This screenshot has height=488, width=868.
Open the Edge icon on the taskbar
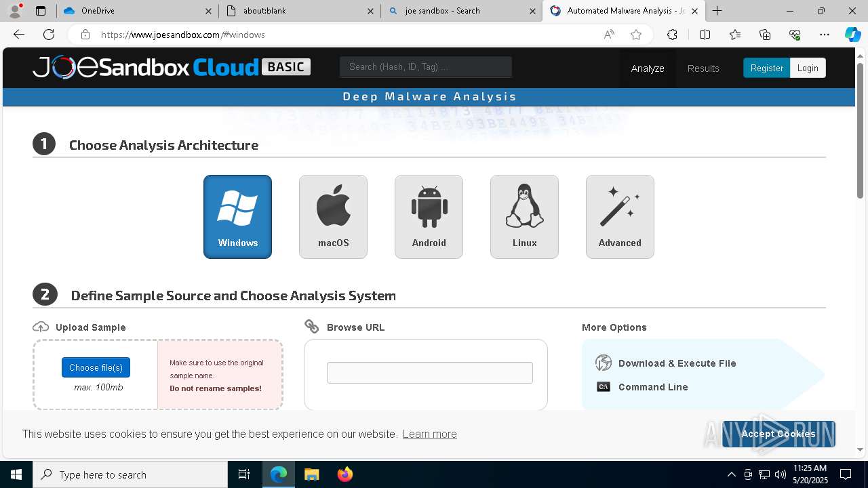click(279, 474)
